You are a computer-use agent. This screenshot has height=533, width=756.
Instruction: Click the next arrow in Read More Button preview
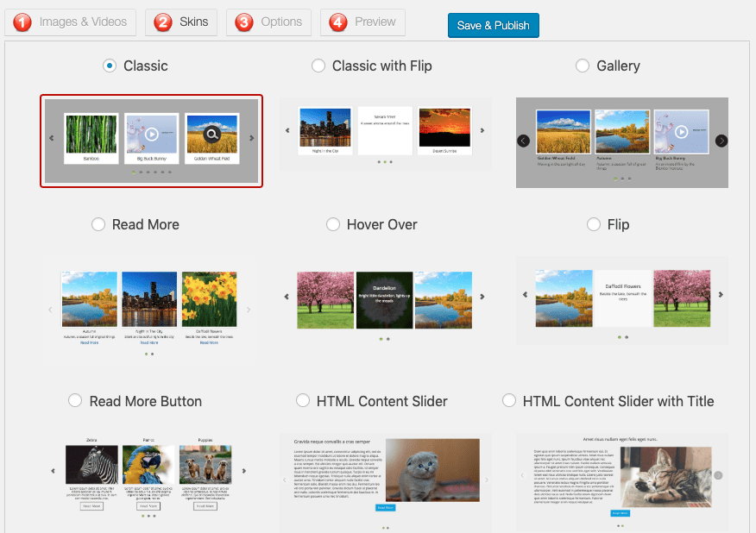click(244, 473)
